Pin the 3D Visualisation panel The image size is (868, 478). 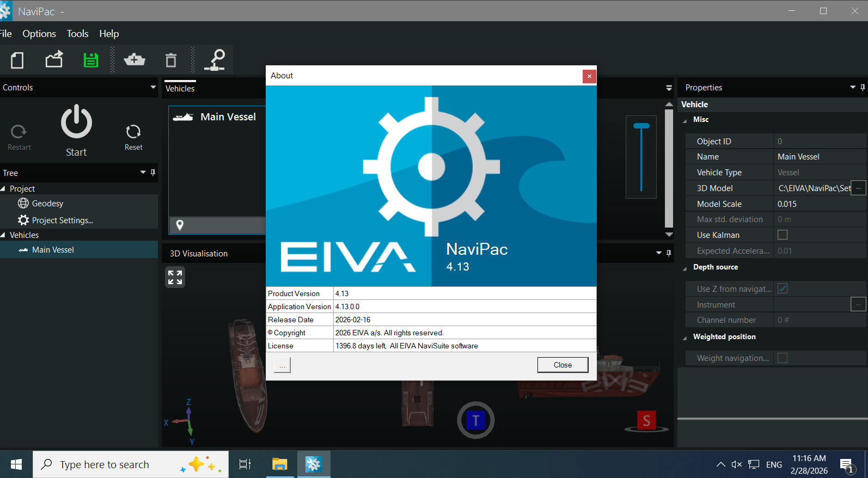(x=669, y=253)
